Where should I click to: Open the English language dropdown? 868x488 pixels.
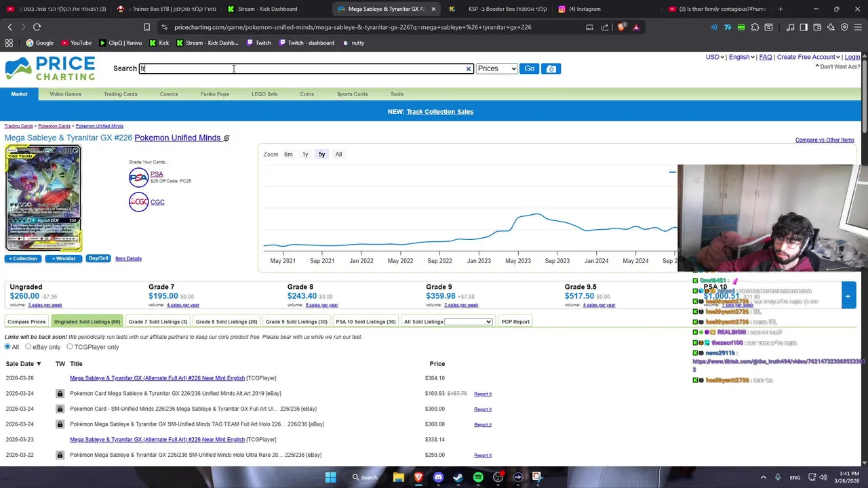742,57
